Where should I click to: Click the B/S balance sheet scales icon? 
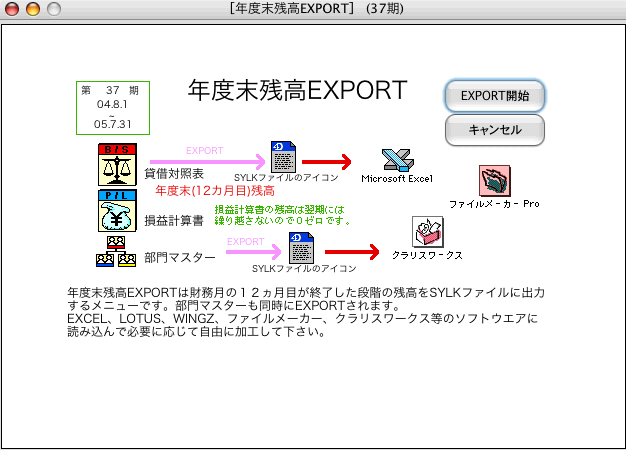(x=116, y=164)
